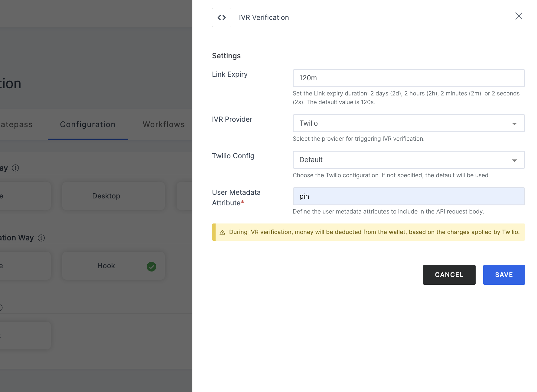Switch to the Workflows tab

coord(164,124)
